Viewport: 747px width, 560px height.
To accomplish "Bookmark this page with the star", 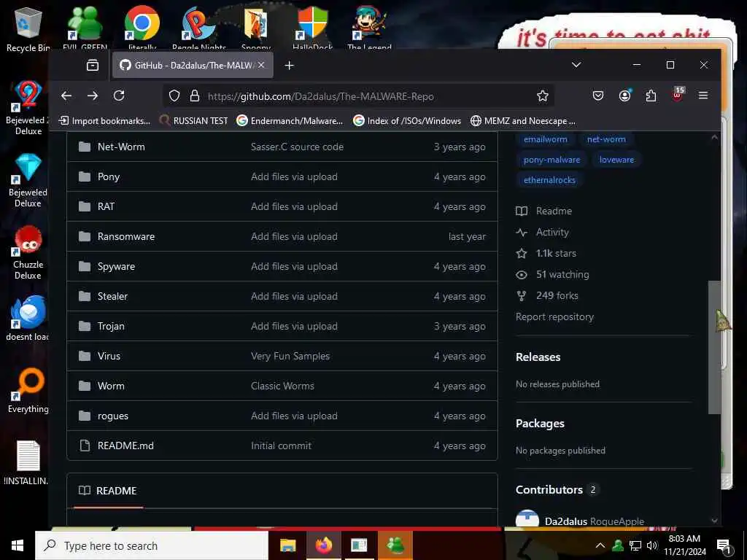I will (542, 96).
